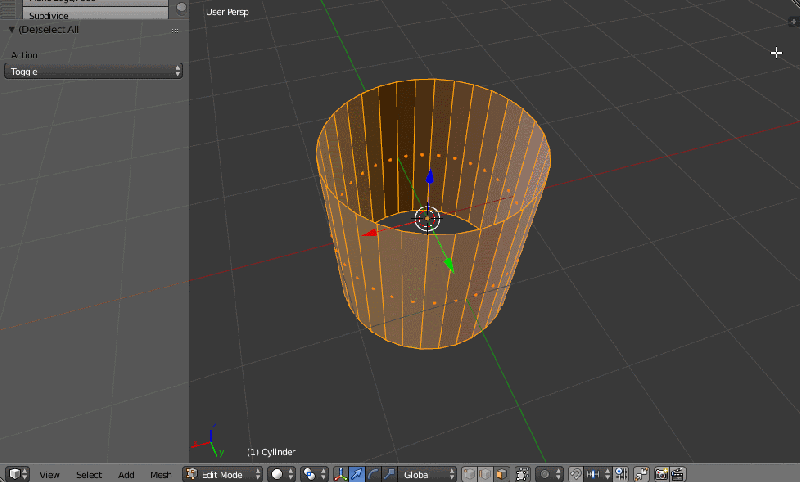The width and height of the screenshot is (800, 482).
Task: Toggle the snap magnet button
Action: (x=576, y=474)
